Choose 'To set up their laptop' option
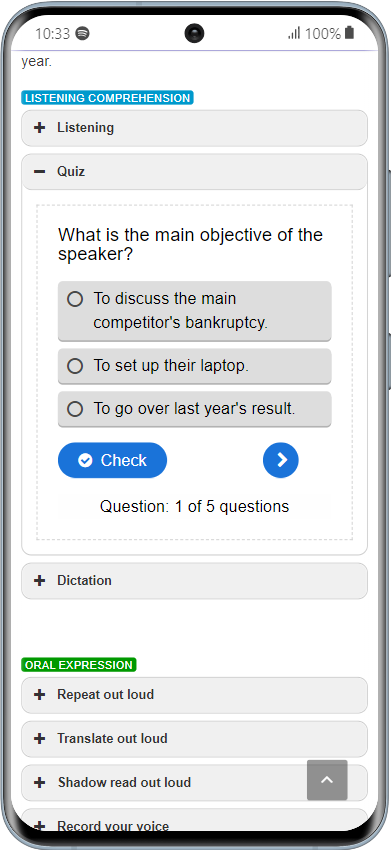The image size is (391, 850). pyautogui.click(x=195, y=366)
